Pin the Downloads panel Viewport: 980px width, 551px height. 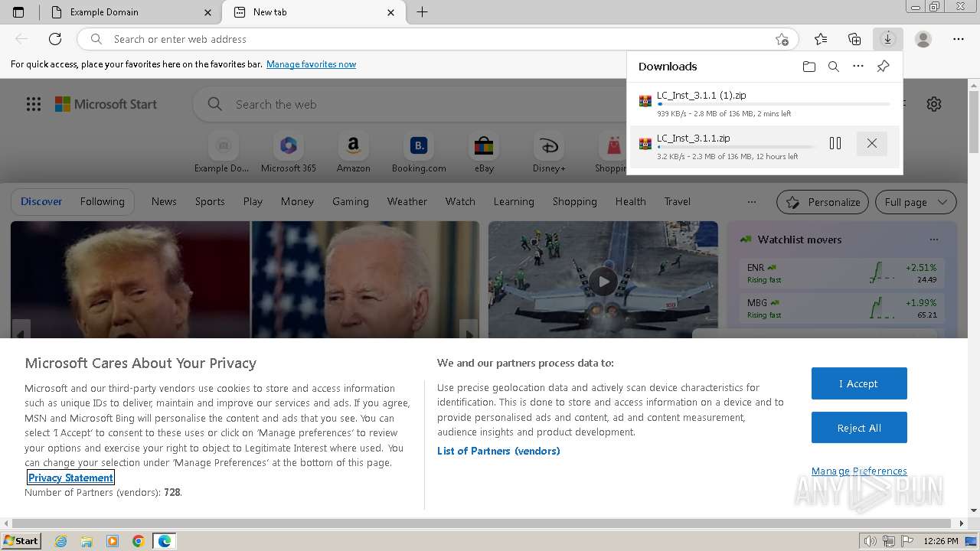tap(883, 67)
